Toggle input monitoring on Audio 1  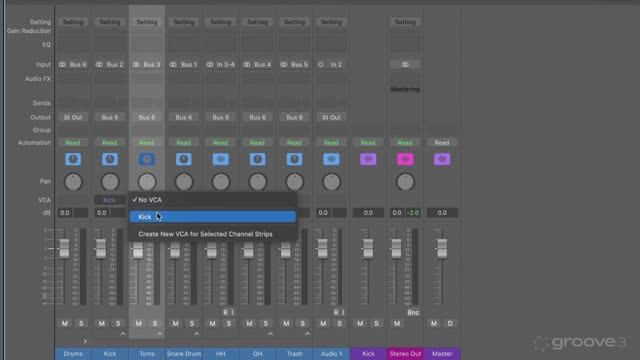click(343, 312)
